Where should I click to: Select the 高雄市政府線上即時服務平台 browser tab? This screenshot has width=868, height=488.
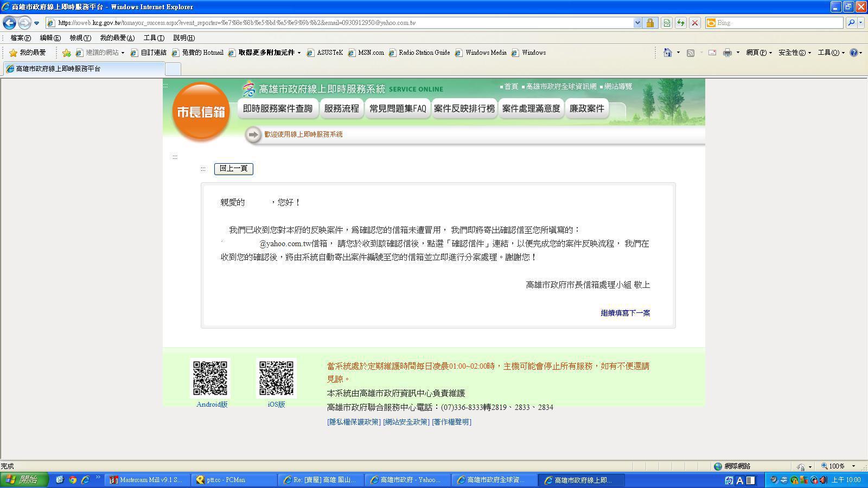[x=83, y=69]
